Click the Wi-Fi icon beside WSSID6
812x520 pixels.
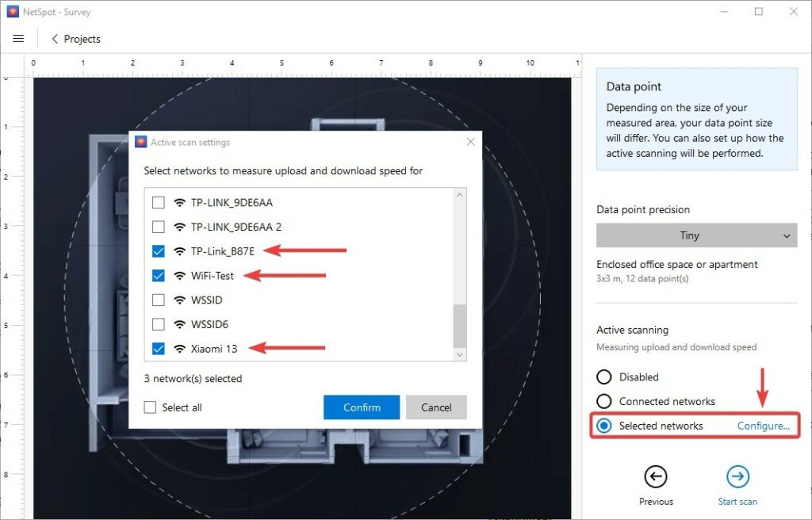click(180, 324)
